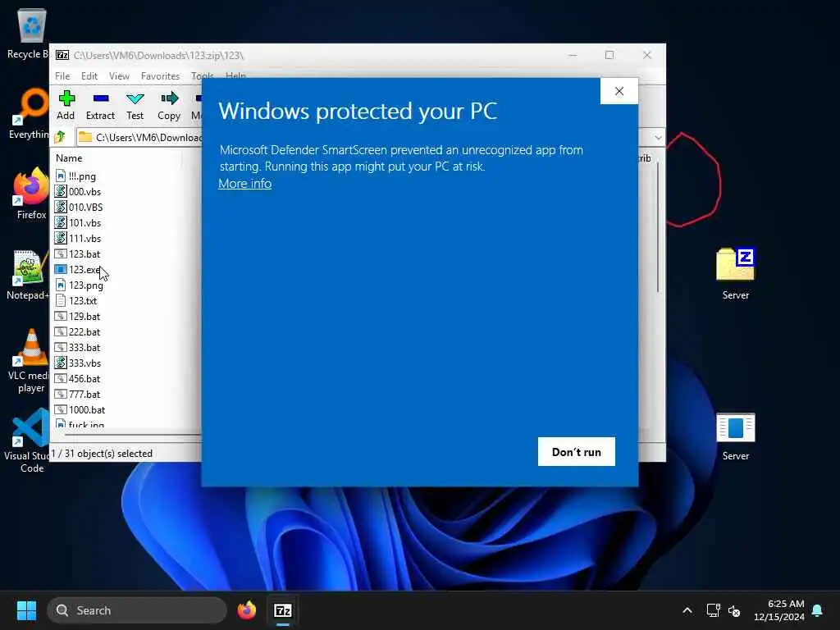Image resolution: width=840 pixels, height=630 pixels.
Task: Click the More info link
Action: tap(244, 184)
